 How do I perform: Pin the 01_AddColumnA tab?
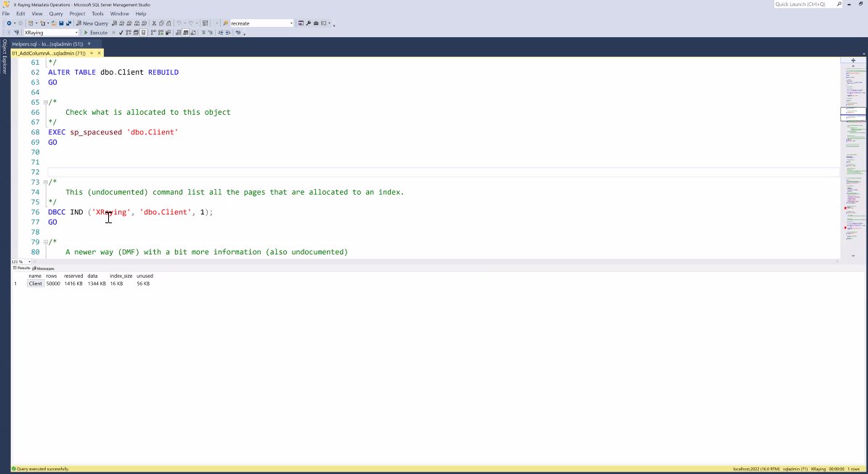coord(92,53)
